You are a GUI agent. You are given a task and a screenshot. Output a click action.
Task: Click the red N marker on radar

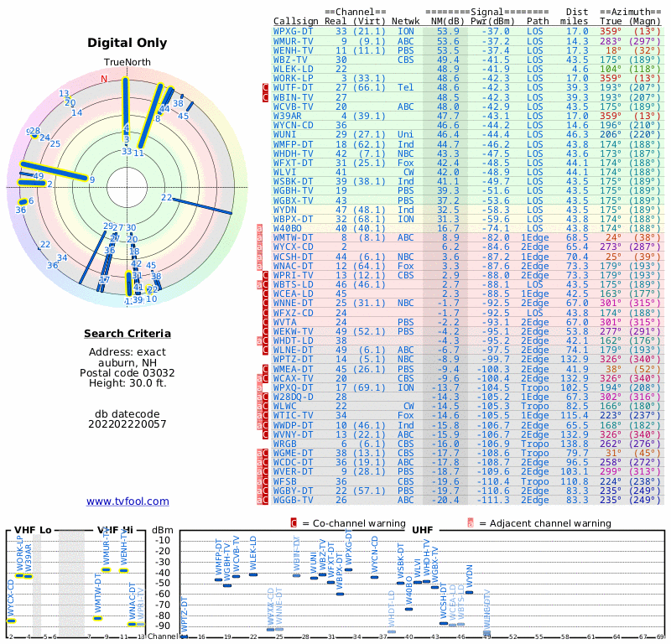[104, 79]
